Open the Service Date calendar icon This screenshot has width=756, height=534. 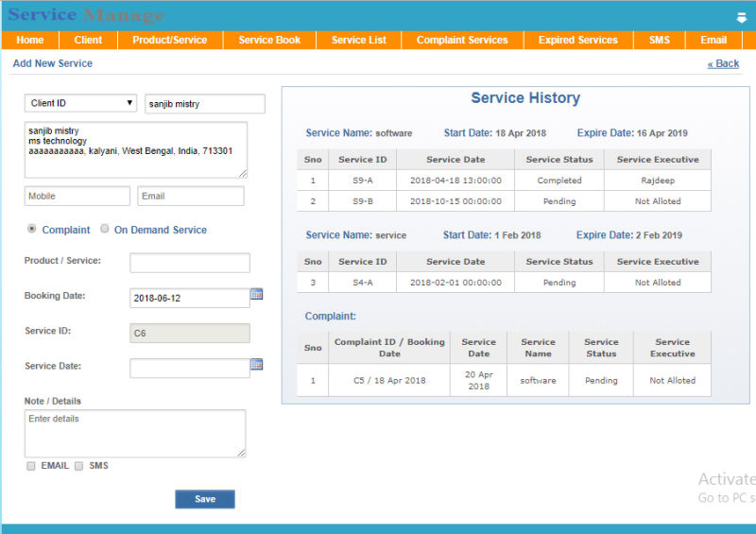pyautogui.click(x=256, y=365)
